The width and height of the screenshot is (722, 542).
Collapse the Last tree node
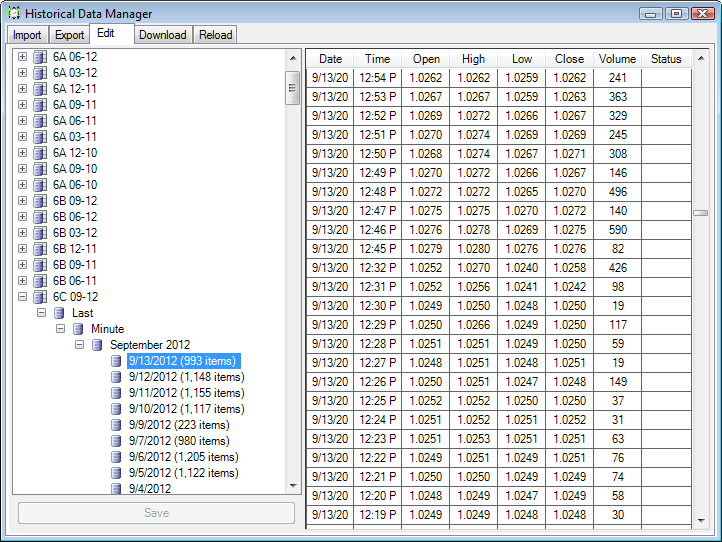click(41, 313)
